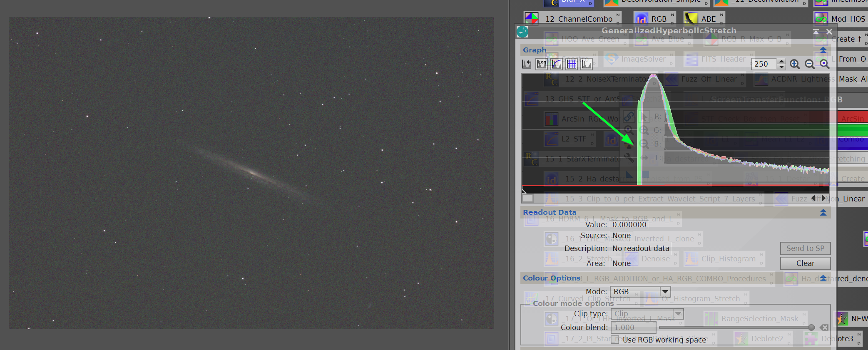Toggle the stretch curve display icon
Viewport: 868px width, 350px height.
[557, 64]
